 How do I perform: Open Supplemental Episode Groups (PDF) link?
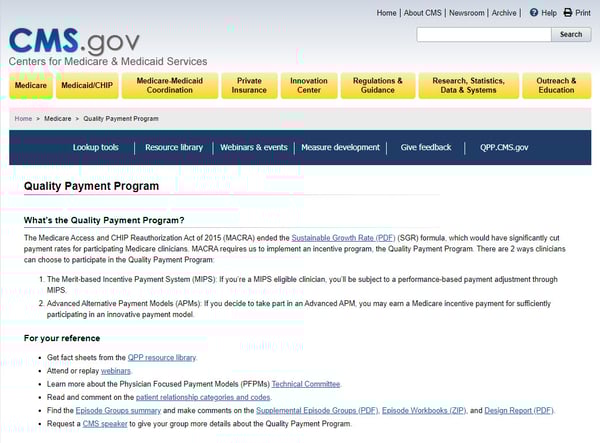tap(317, 410)
